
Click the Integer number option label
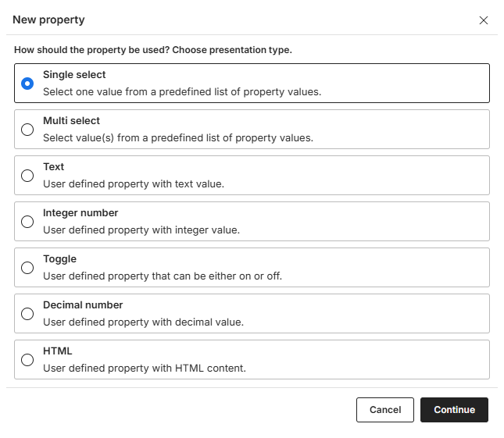pyautogui.click(x=80, y=213)
